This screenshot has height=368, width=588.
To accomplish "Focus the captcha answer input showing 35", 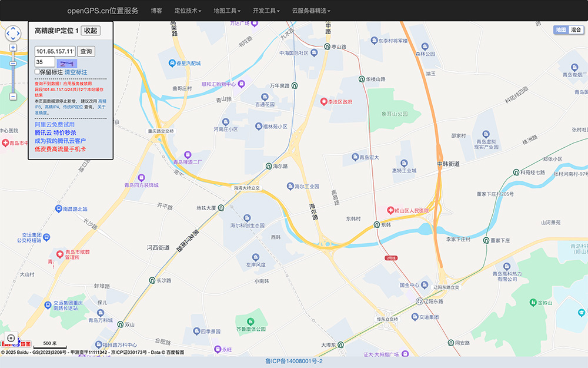I will (x=45, y=62).
